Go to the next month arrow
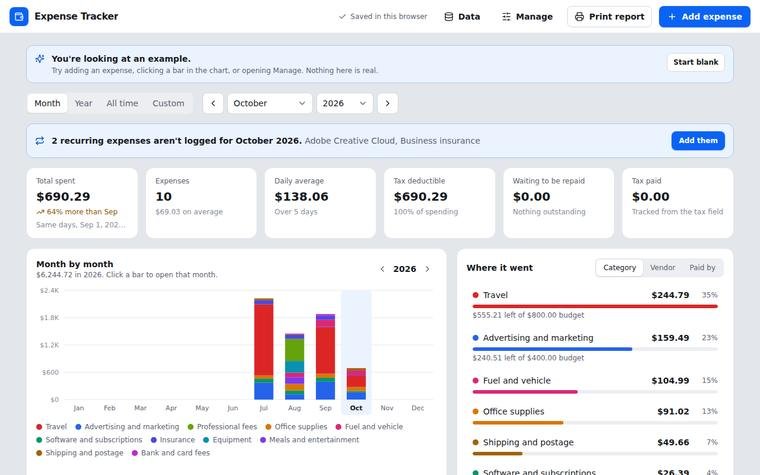760x475 pixels. pyautogui.click(x=387, y=103)
